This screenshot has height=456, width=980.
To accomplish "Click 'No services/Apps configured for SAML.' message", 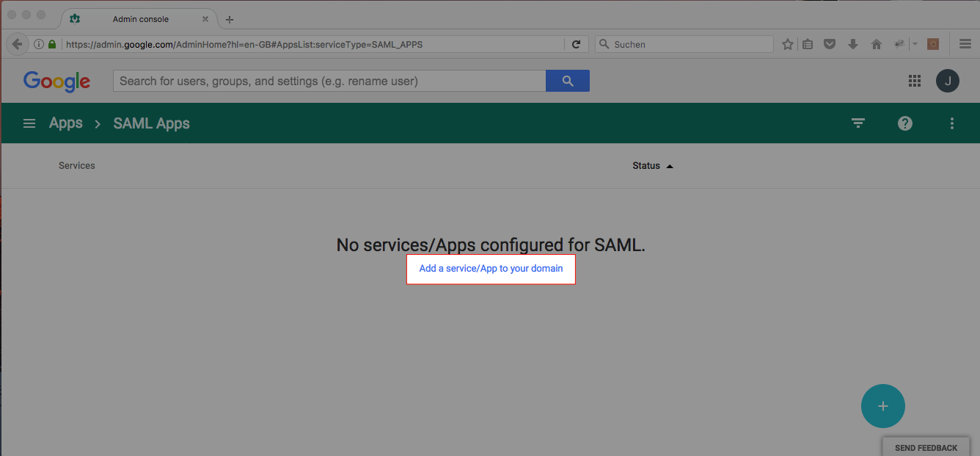I will [x=491, y=245].
